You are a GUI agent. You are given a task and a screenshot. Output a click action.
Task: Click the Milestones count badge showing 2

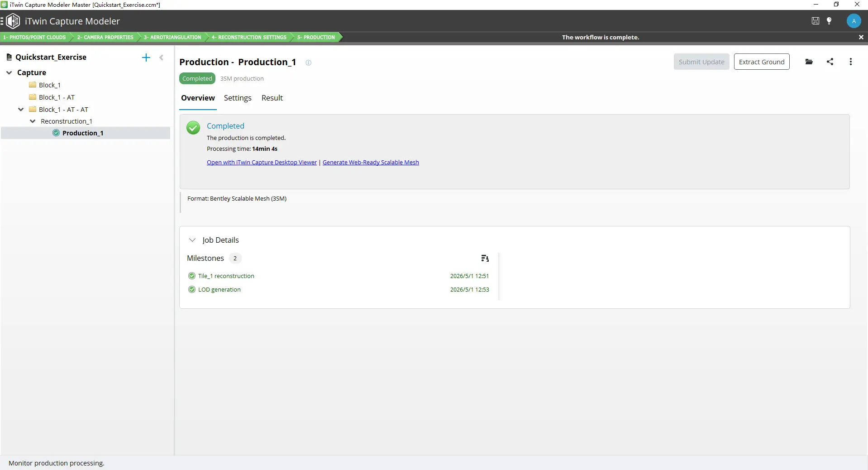tap(235, 258)
